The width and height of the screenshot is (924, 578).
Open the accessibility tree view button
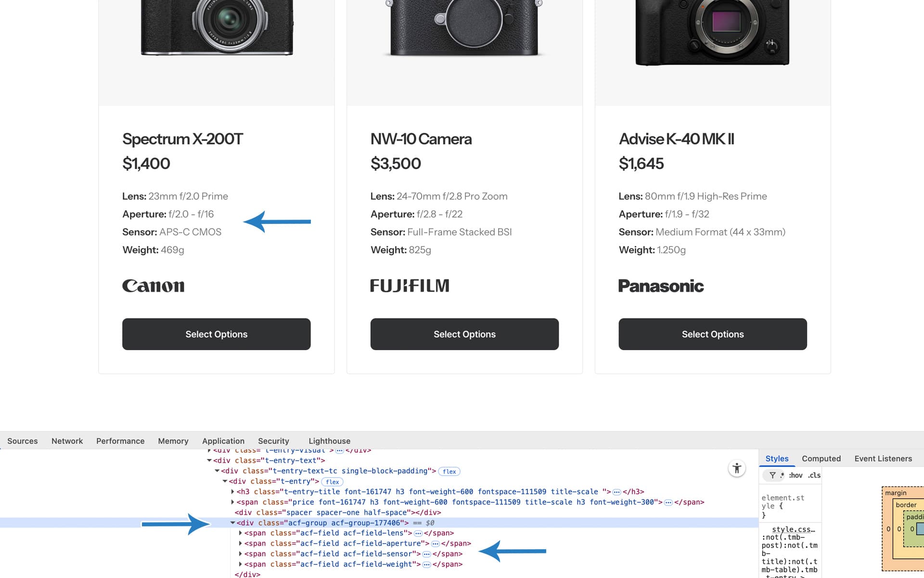click(x=737, y=468)
